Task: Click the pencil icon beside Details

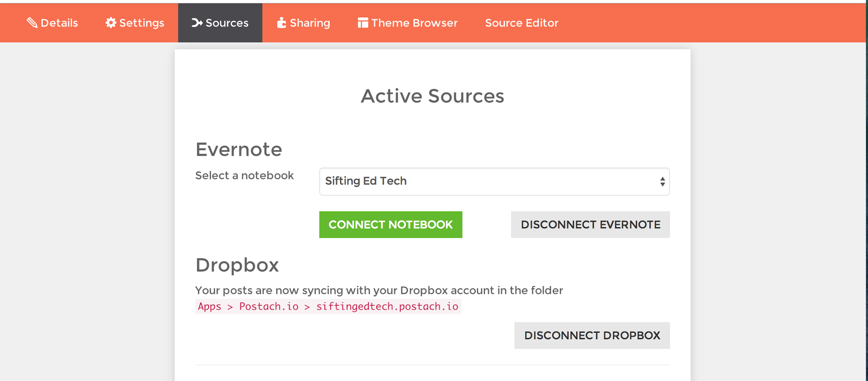Action: pos(32,23)
